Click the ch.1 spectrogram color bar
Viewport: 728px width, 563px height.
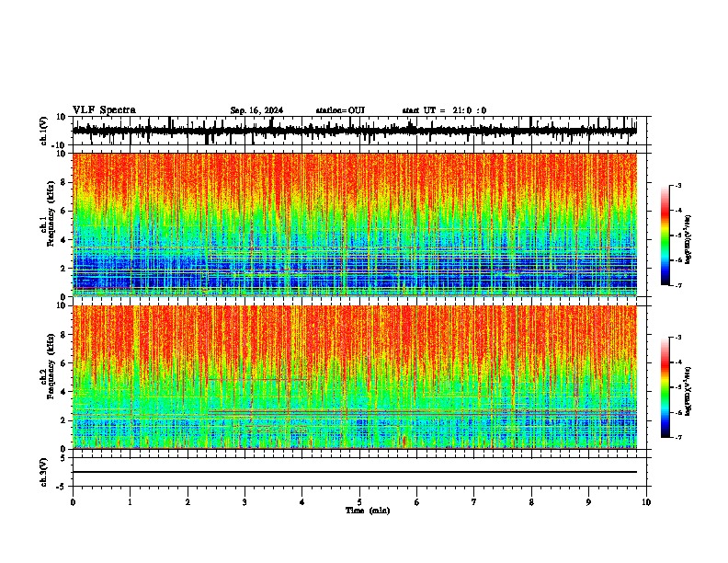[x=665, y=236]
